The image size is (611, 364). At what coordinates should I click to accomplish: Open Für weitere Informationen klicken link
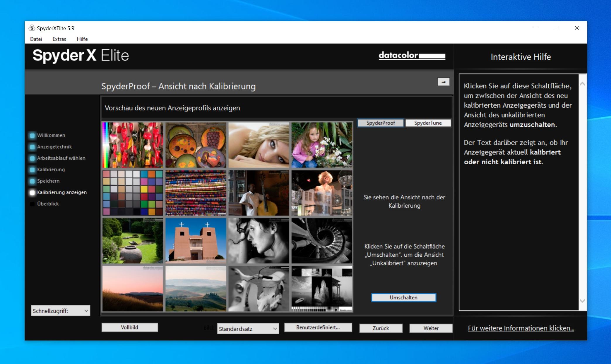(521, 328)
